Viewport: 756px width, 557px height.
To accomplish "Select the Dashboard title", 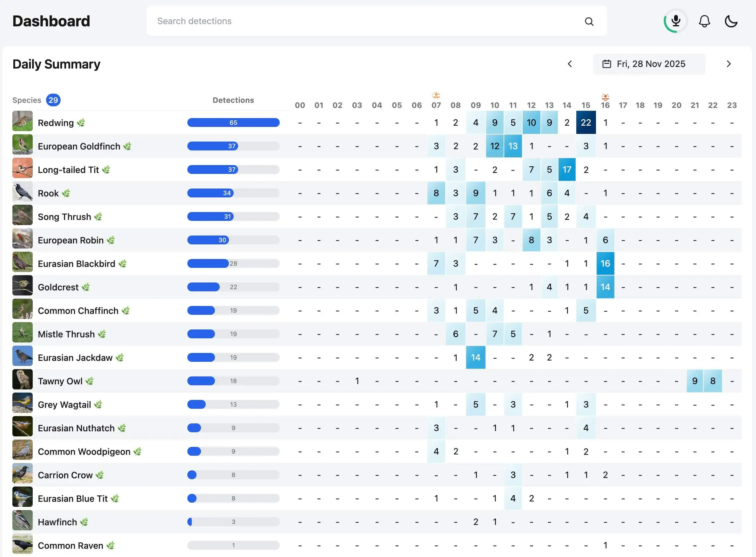I will [51, 21].
